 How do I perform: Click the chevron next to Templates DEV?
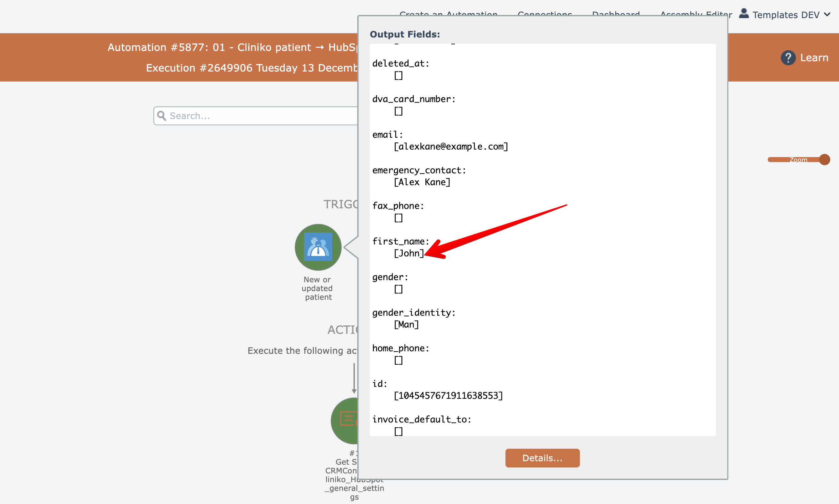click(827, 15)
